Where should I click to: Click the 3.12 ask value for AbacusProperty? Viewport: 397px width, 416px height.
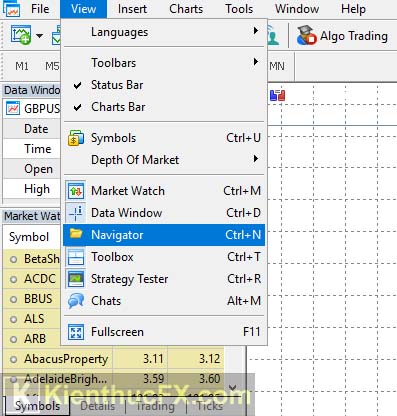coord(209,359)
